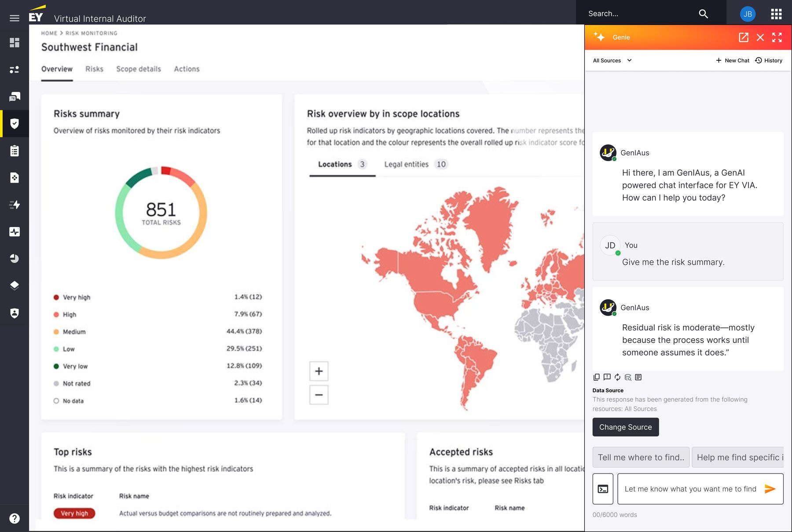Click the 851 total risks donut chart
Image resolution: width=792 pixels, height=532 pixels.
click(161, 213)
